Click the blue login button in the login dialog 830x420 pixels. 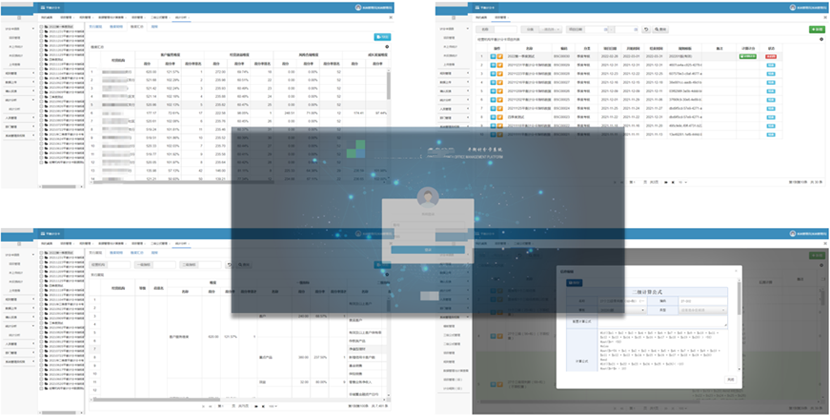(428, 249)
